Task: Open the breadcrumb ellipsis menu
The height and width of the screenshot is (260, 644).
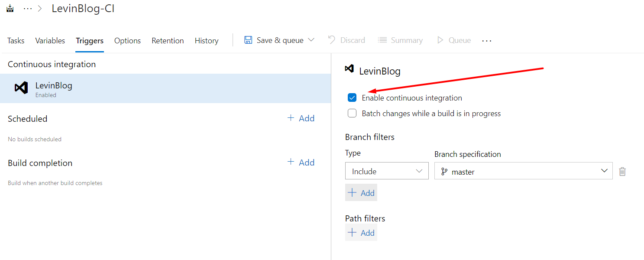Action: click(28, 9)
